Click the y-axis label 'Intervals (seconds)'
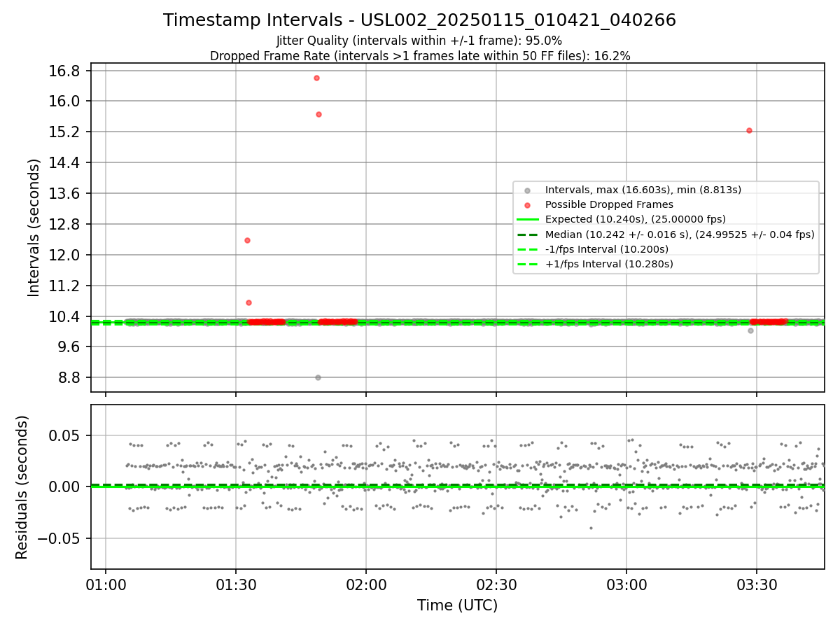 point(34,227)
